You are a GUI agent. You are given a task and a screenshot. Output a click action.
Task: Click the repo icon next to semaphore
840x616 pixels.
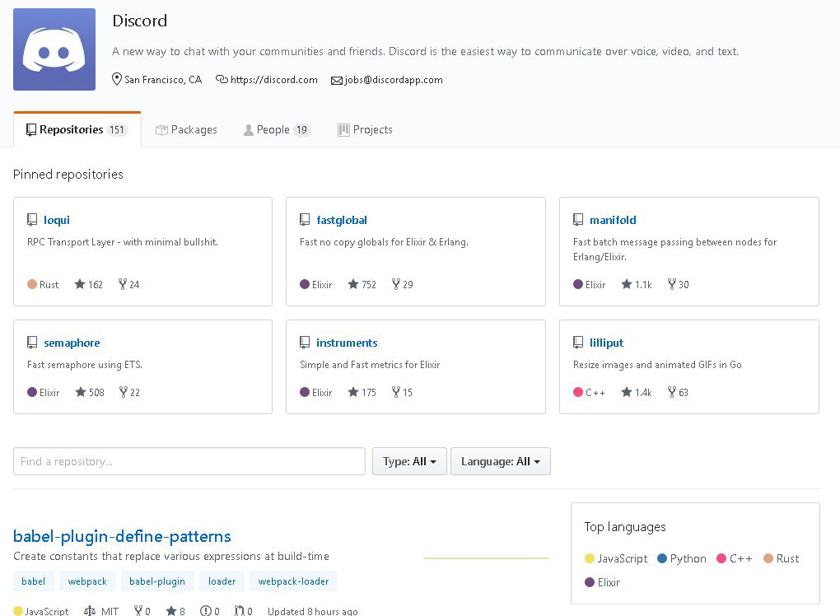click(32, 343)
